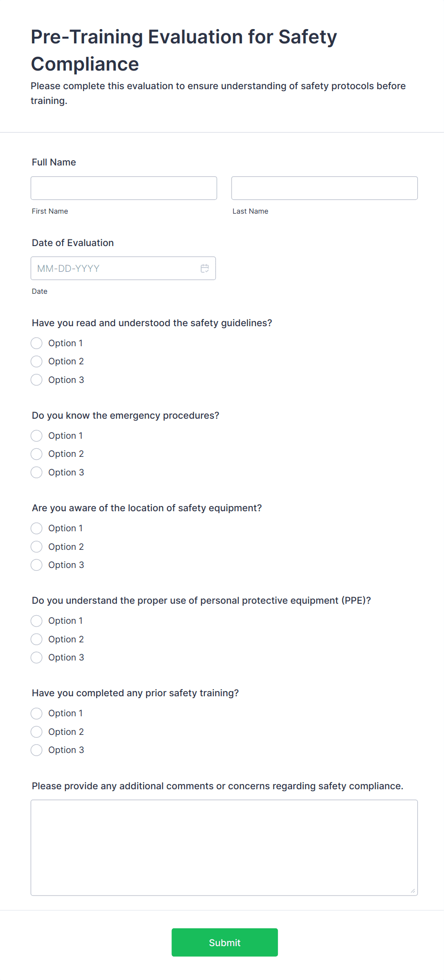
Task: Select Option 2 for emergency procedures question
Action: click(36, 454)
